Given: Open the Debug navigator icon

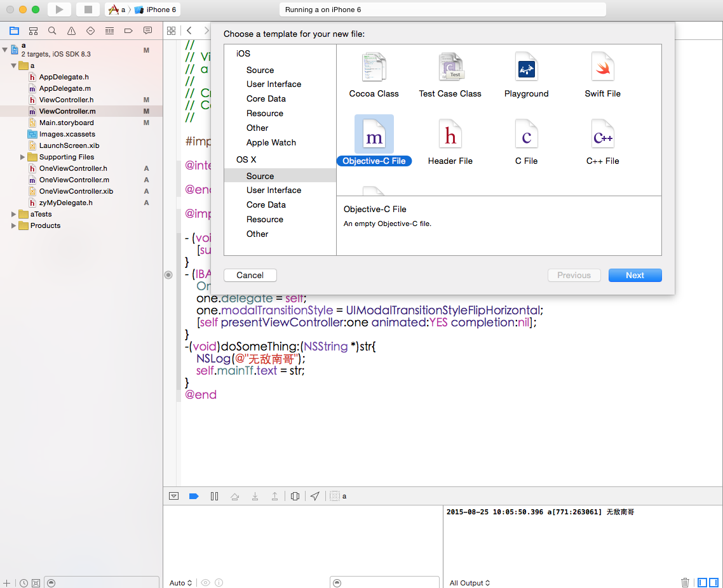Looking at the screenshot, I should (x=109, y=31).
